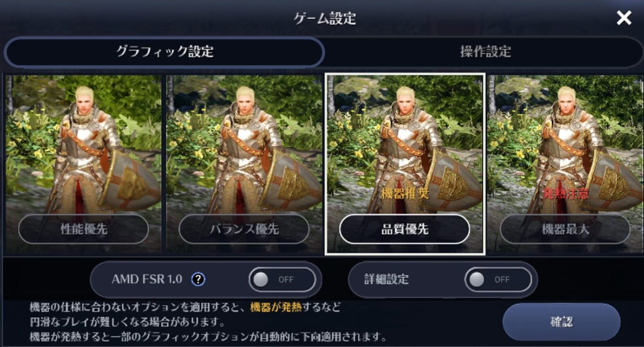Click the 詳細設定 text label
Screen dimensions: 644x347
coord(386,279)
